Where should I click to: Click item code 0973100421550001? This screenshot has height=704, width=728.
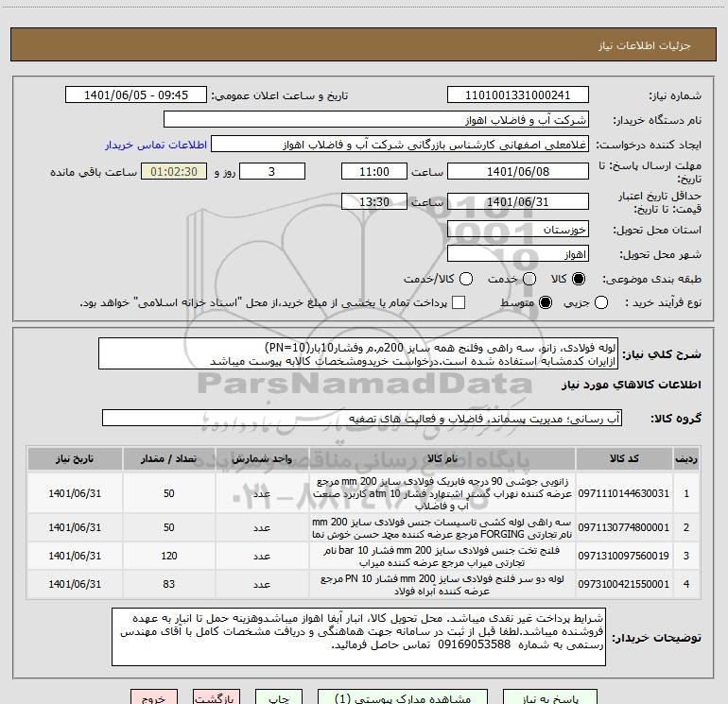coord(624,584)
